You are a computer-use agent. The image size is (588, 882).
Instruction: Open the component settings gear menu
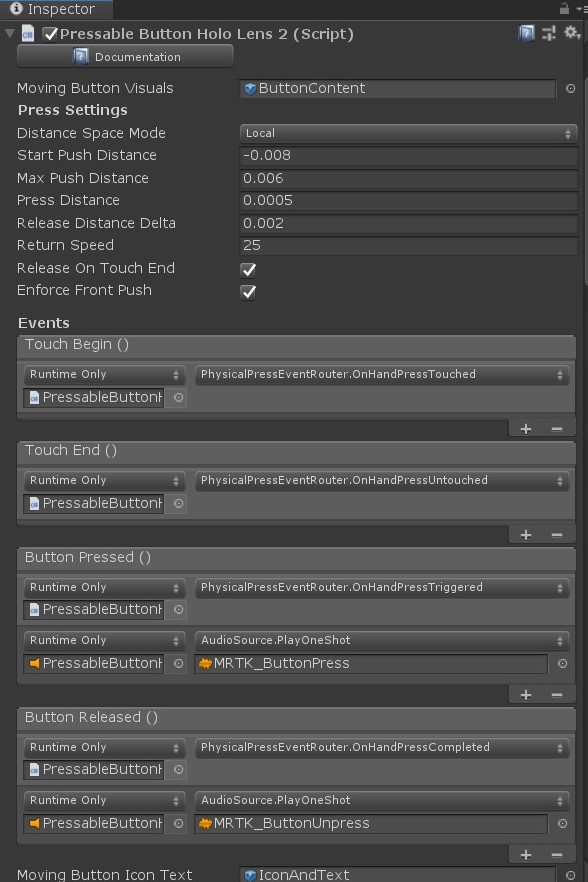pyautogui.click(x=572, y=33)
